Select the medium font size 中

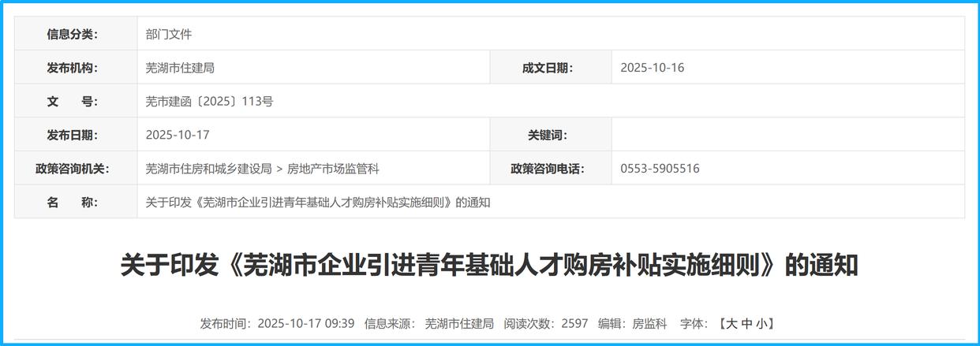pyautogui.click(x=746, y=323)
